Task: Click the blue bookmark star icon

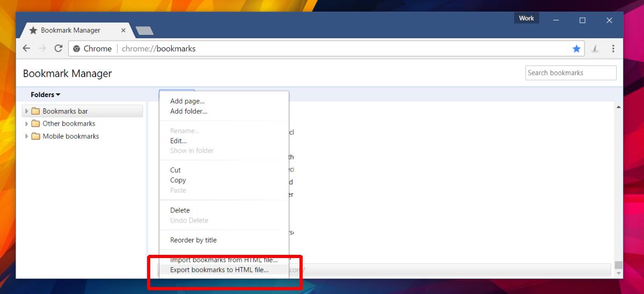Action: [576, 49]
